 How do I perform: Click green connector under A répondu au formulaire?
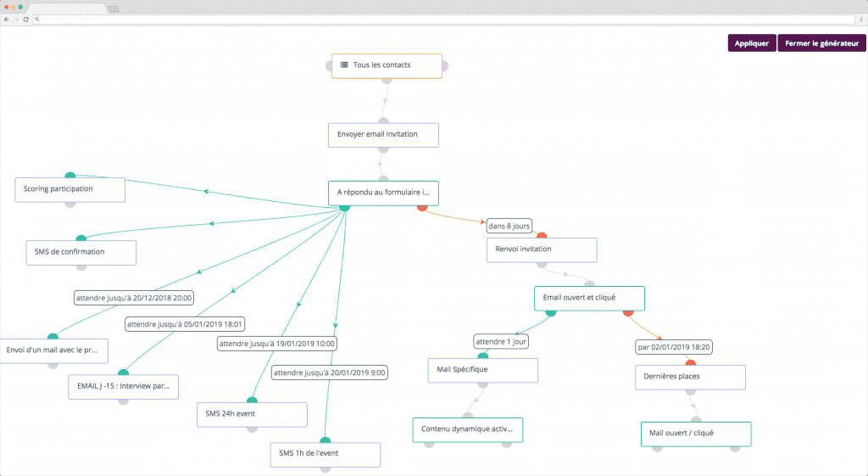point(344,206)
